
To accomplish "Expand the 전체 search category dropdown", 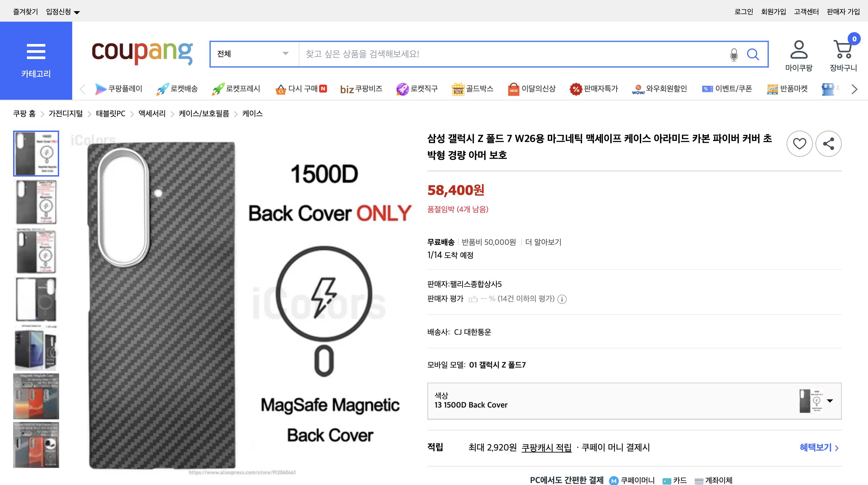I will (x=253, y=54).
